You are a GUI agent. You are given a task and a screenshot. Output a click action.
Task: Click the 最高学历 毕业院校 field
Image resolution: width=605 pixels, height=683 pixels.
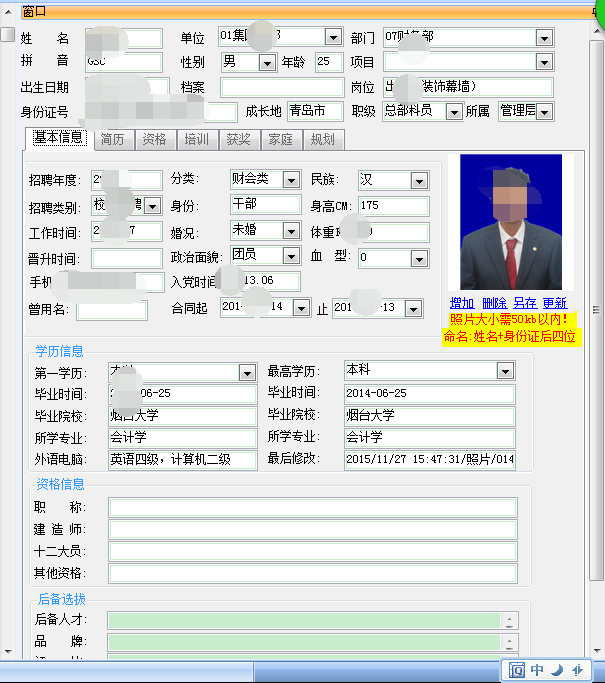coord(429,416)
